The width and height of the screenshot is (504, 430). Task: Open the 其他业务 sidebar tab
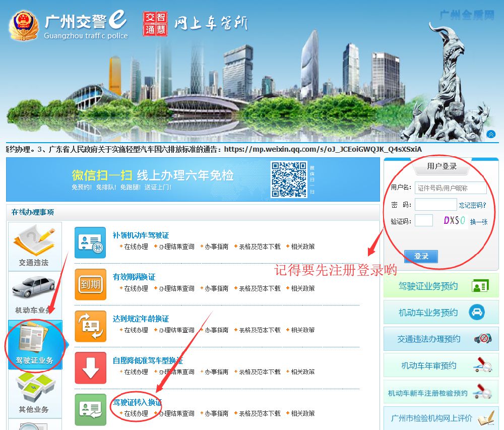(x=35, y=393)
